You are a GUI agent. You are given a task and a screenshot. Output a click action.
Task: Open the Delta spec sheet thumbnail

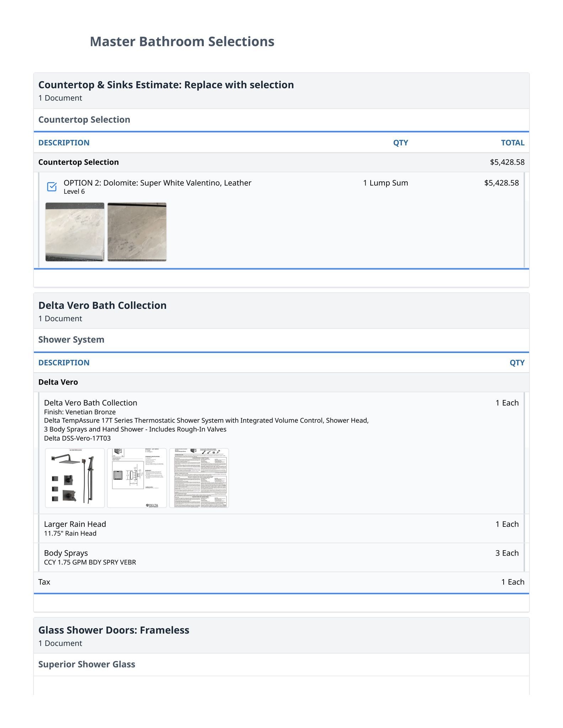[x=137, y=478]
